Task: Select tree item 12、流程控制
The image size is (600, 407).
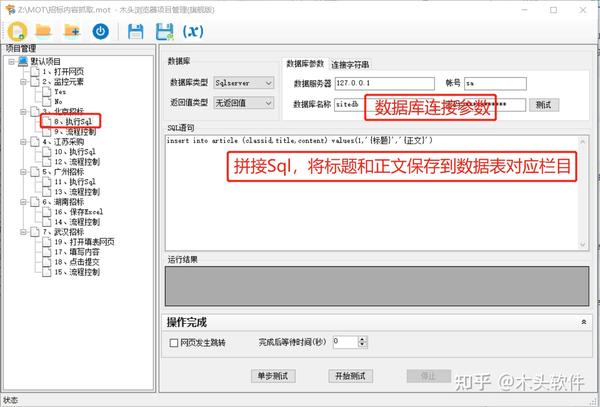Action: click(77, 162)
